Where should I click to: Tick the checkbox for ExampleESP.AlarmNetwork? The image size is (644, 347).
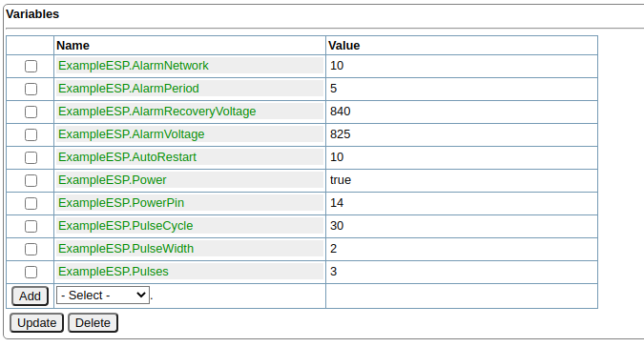coord(31,66)
